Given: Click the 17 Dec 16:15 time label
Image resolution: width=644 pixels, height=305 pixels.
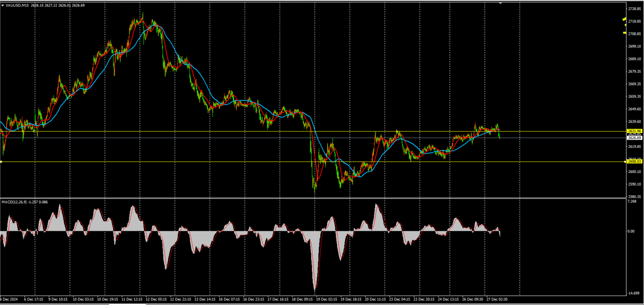Looking at the screenshot, I should 278,299.
